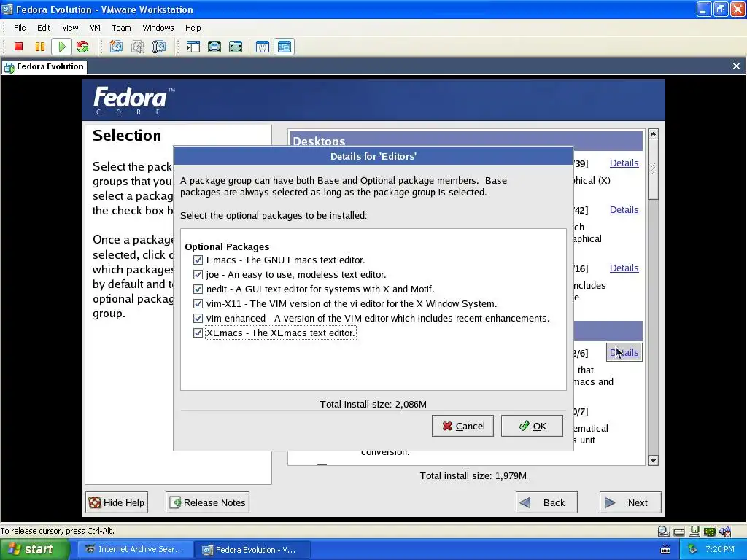Click the CD-ROM device status icon
The height and width of the screenshot is (560, 747).
(x=663, y=532)
